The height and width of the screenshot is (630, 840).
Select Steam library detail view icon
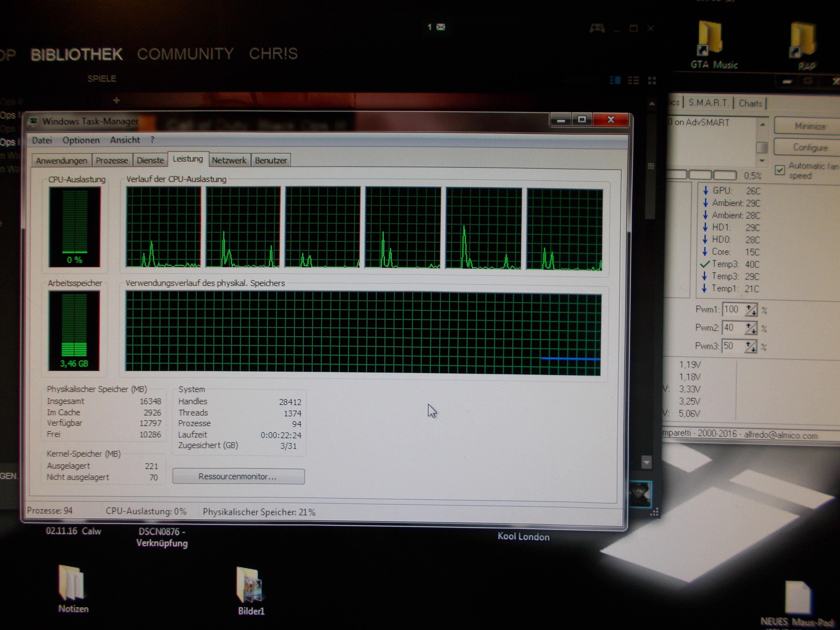pos(615,80)
